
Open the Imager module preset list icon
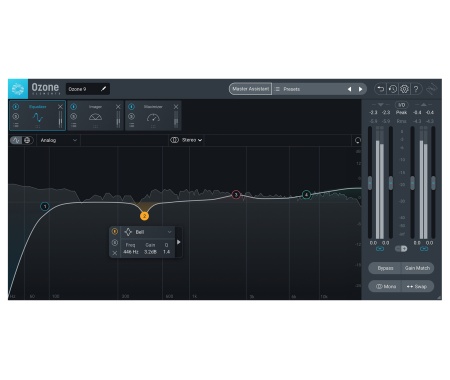[74, 125]
